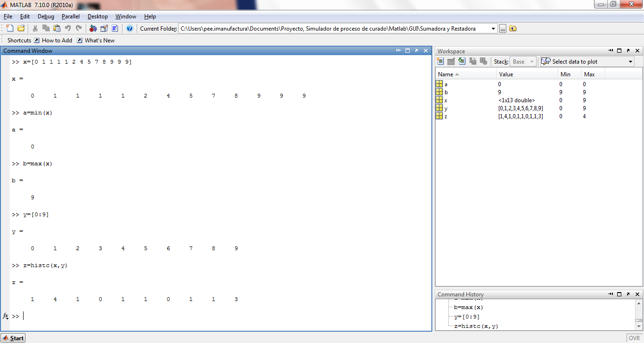
Task: Click the fx function browser icon
Action: click(6, 316)
